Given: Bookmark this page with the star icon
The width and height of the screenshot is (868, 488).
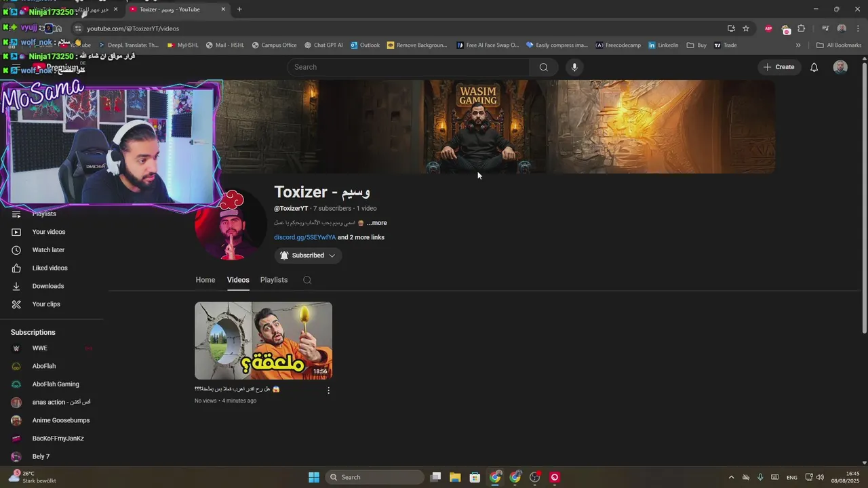Looking at the screenshot, I should [746, 28].
